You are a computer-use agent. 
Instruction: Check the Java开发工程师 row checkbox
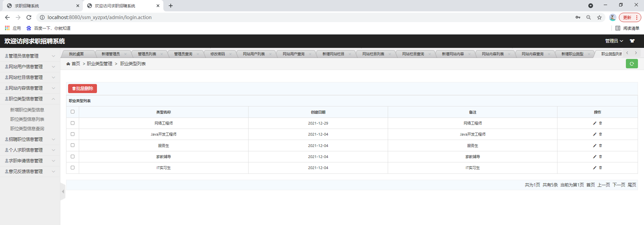click(x=72, y=134)
